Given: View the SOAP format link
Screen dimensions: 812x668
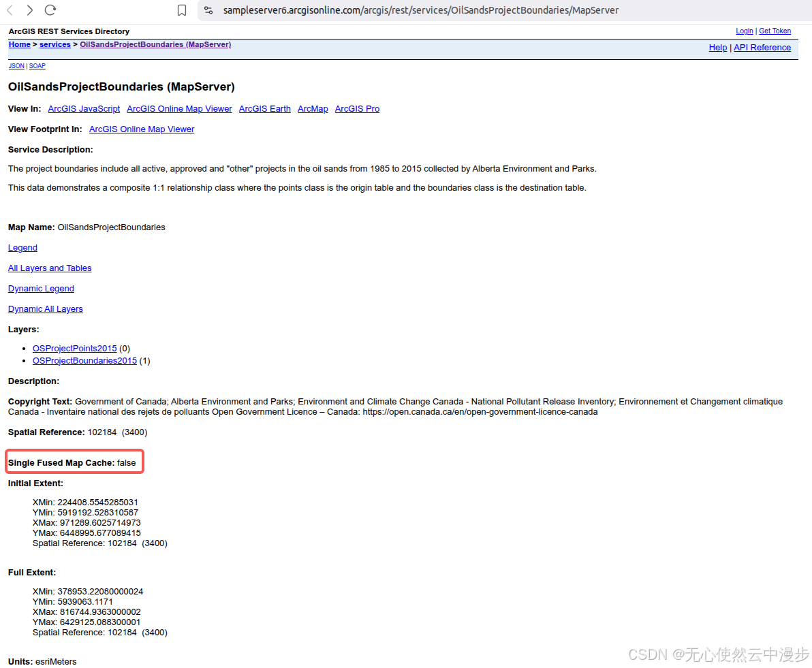Looking at the screenshot, I should (37, 66).
